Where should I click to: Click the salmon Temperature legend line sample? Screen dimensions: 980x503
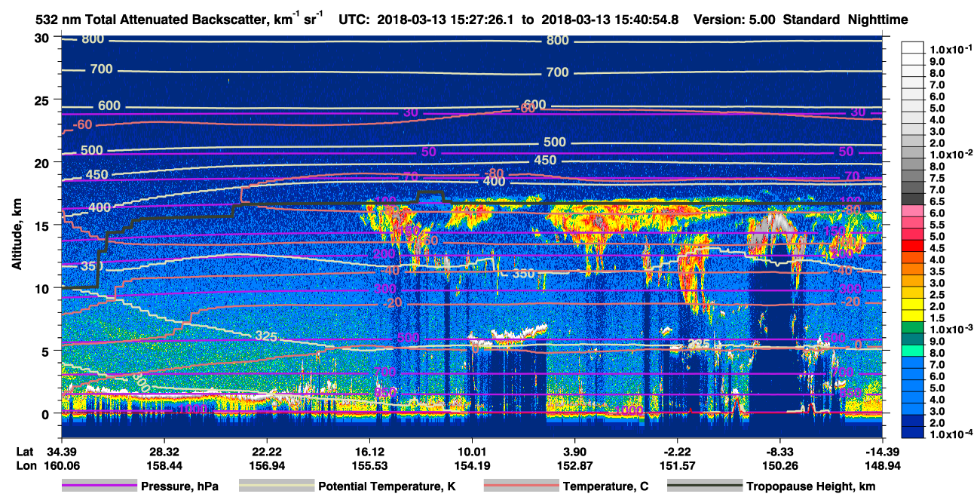(x=521, y=486)
